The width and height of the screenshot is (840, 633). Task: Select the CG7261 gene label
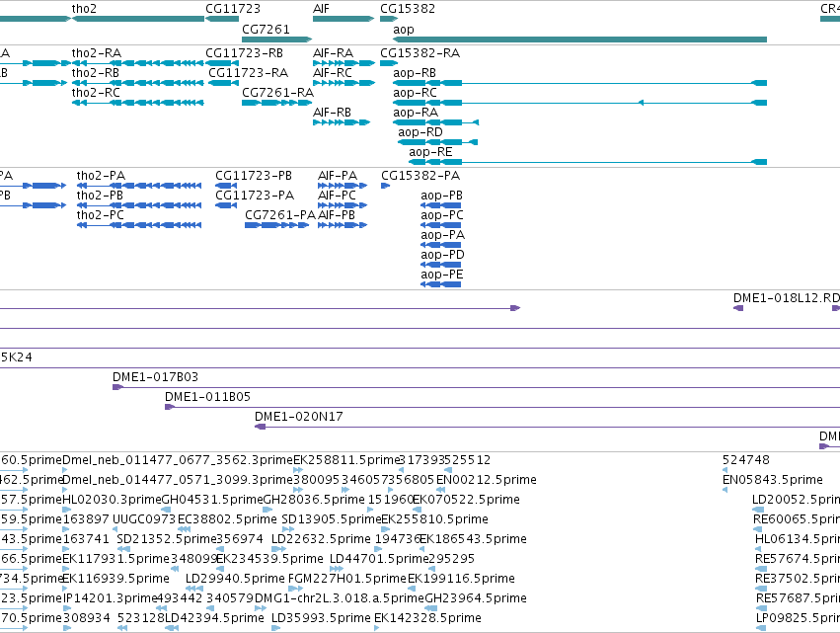[x=266, y=29]
